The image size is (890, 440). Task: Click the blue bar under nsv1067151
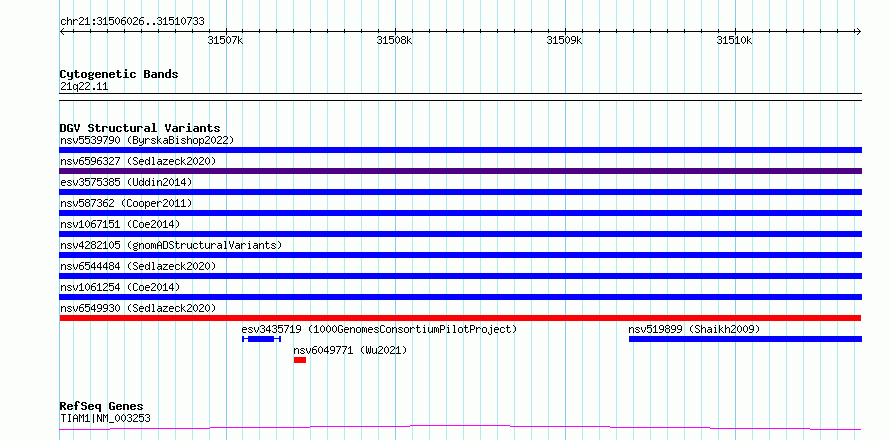[460, 234]
